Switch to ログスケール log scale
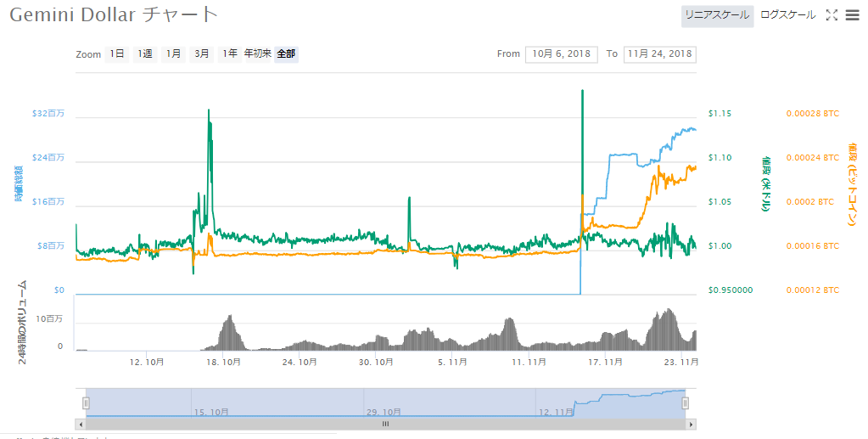This screenshot has height=439, width=868. point(787,15)
